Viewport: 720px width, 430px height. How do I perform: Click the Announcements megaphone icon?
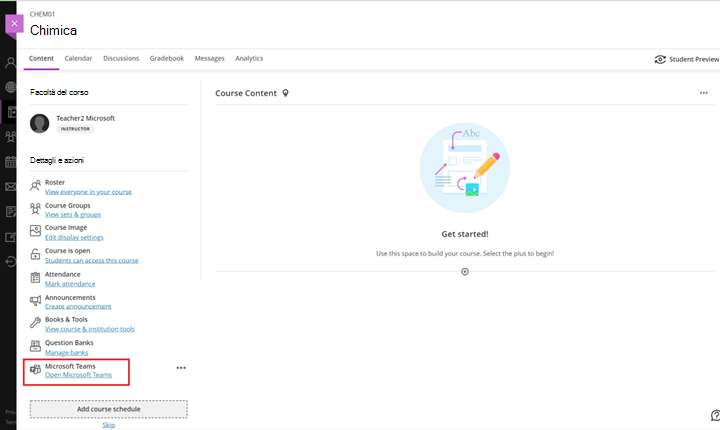click(x=35, y=300)
